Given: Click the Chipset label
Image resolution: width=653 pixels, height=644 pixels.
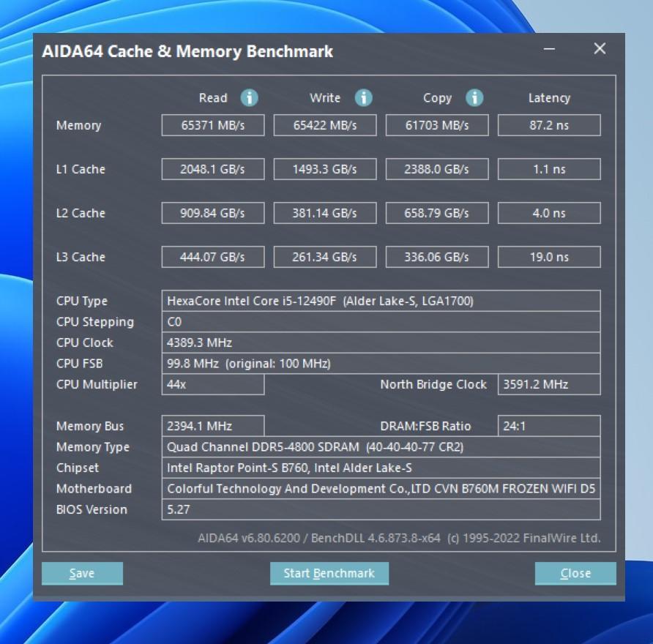Looking at the screenshot, I should [x=78, y=468].
